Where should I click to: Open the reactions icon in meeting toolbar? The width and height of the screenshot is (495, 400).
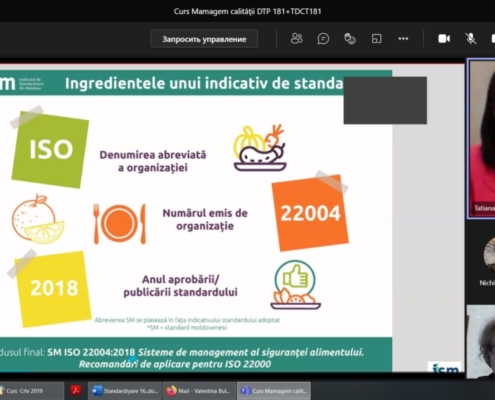(x=350, y=39)
